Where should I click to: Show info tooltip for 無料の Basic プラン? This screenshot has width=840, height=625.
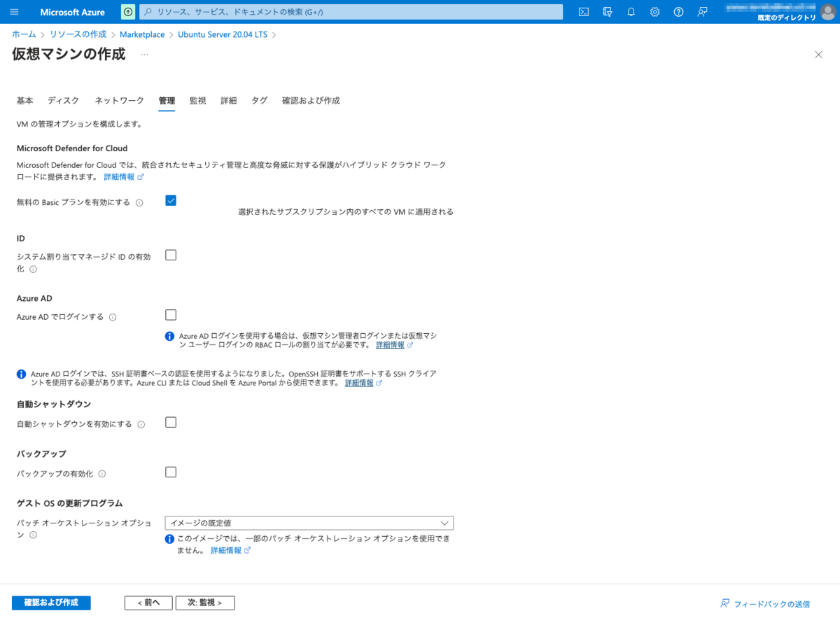(139, 203)
